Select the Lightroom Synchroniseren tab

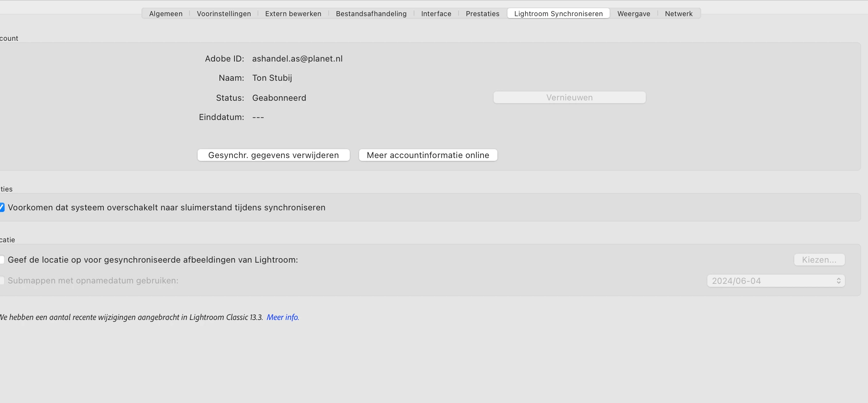pyautogui.click(x=559, y=13)
